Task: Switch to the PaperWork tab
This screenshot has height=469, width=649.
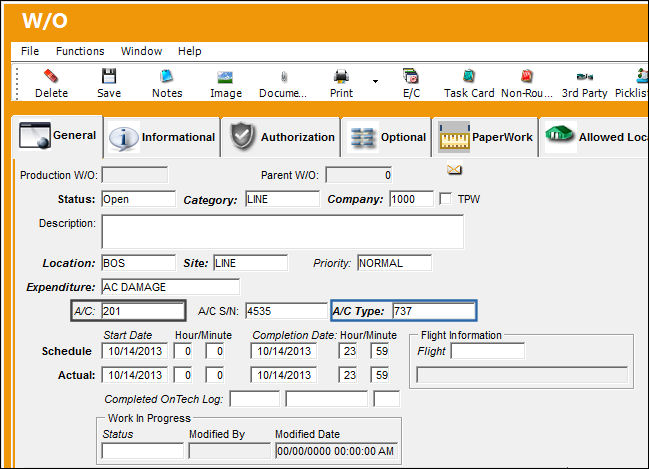Action: click(485, 137)
